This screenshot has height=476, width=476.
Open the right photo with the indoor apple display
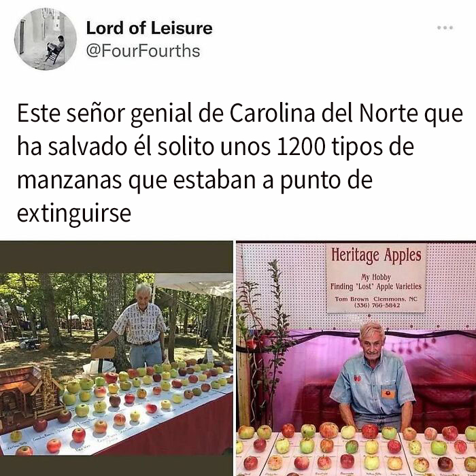click(x=356, y=358)
